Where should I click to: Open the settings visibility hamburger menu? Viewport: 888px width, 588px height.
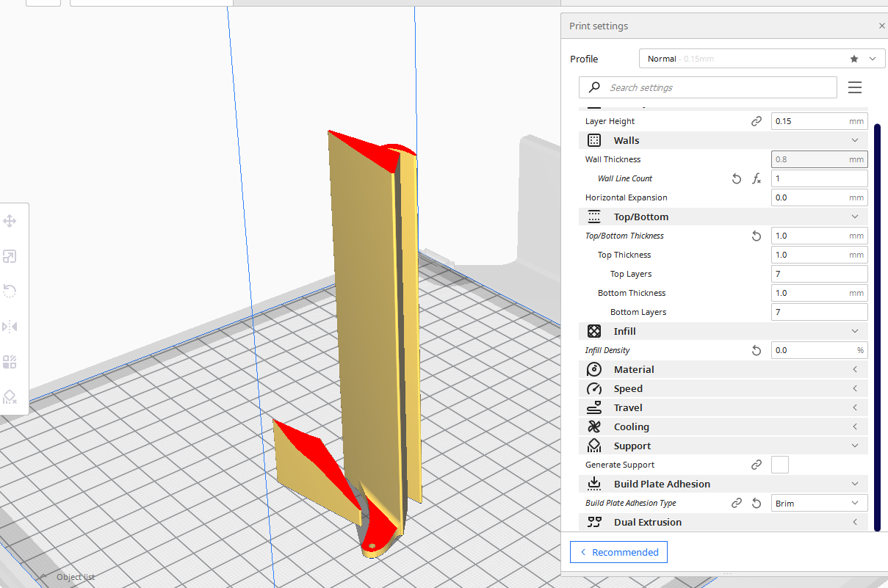pyautogui.click(x=854, y=87)
